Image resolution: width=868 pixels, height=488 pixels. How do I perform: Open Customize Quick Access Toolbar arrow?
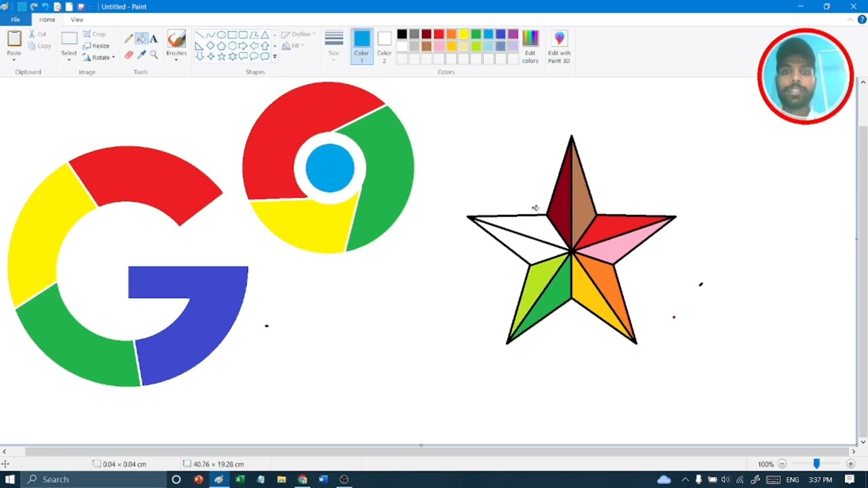pos(91,7)
